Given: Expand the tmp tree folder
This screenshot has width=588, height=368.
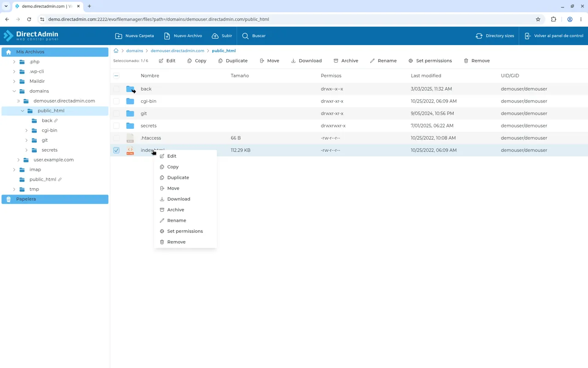Looking at the screenshot, I should click(14, 189).
